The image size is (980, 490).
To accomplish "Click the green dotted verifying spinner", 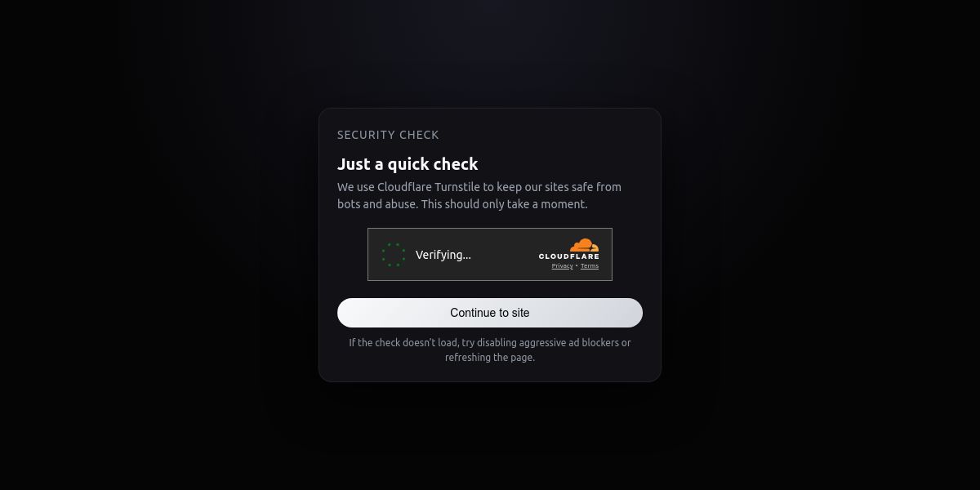I will [x=394, y=255].
